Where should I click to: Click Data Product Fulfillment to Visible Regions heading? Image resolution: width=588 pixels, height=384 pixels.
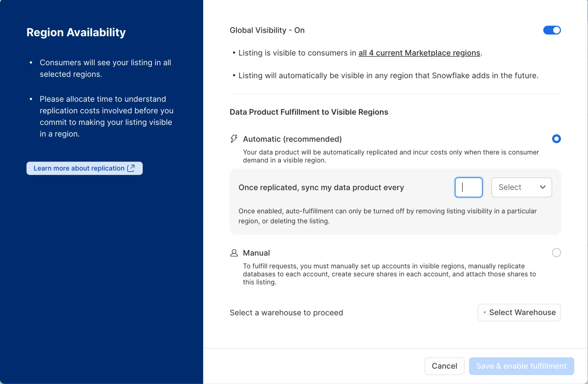(x=309, y=112)
